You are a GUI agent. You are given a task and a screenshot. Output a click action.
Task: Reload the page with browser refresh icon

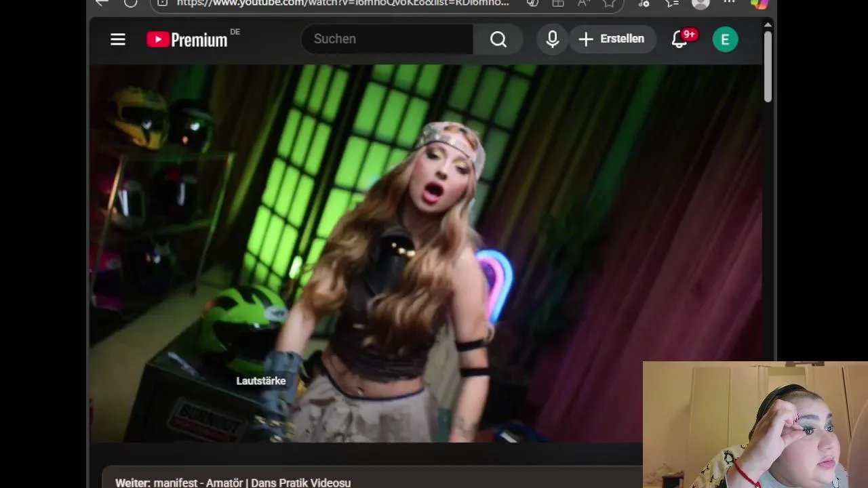(x=130, y=3)
